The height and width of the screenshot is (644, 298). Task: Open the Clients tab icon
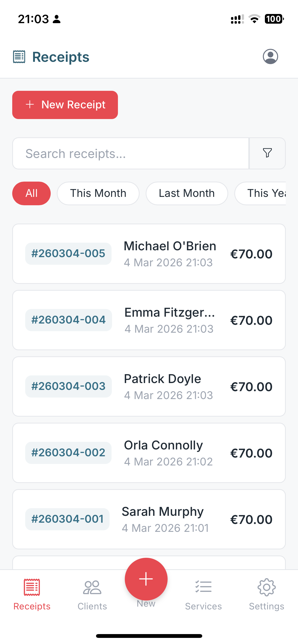pyautogui.click(x=92, y=588)
